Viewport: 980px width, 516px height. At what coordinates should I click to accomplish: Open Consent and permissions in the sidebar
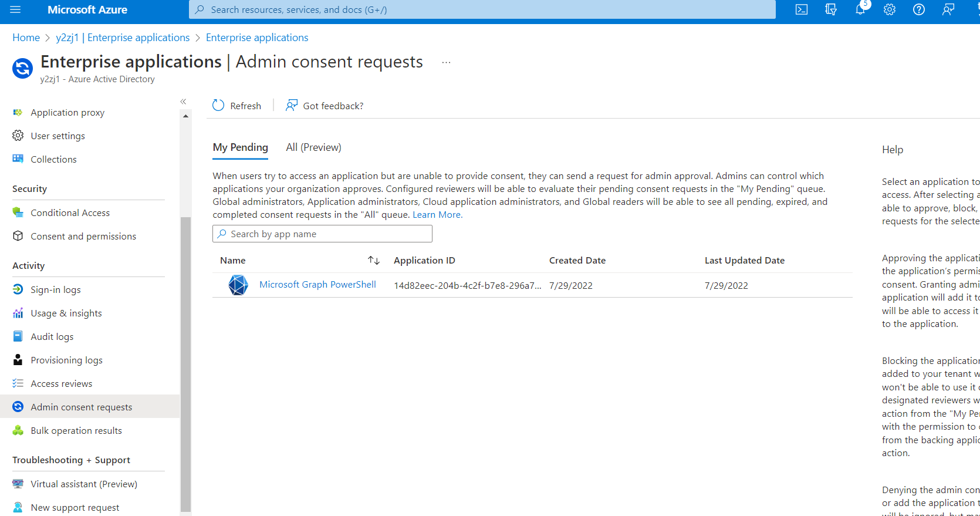point(83,236)
